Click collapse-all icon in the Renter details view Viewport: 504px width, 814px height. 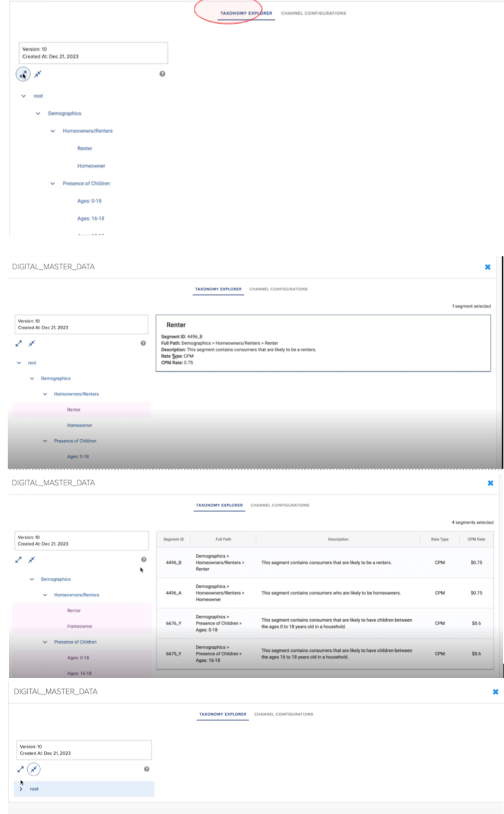tap(32, 343)
